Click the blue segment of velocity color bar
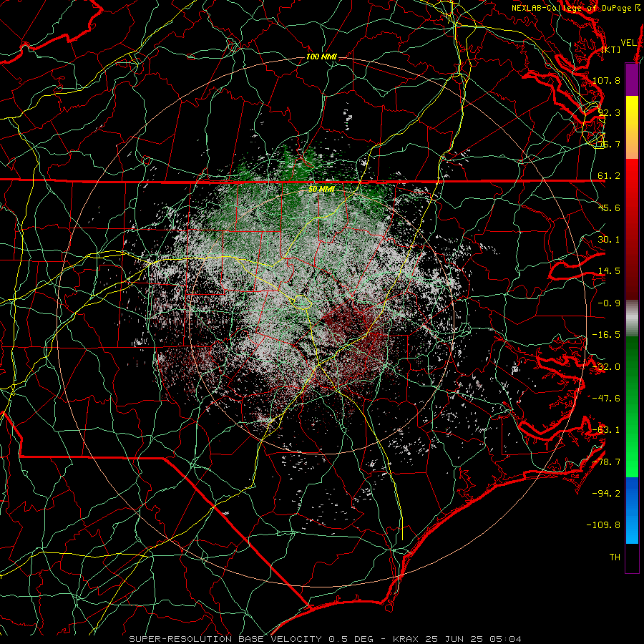 [632, 510]
